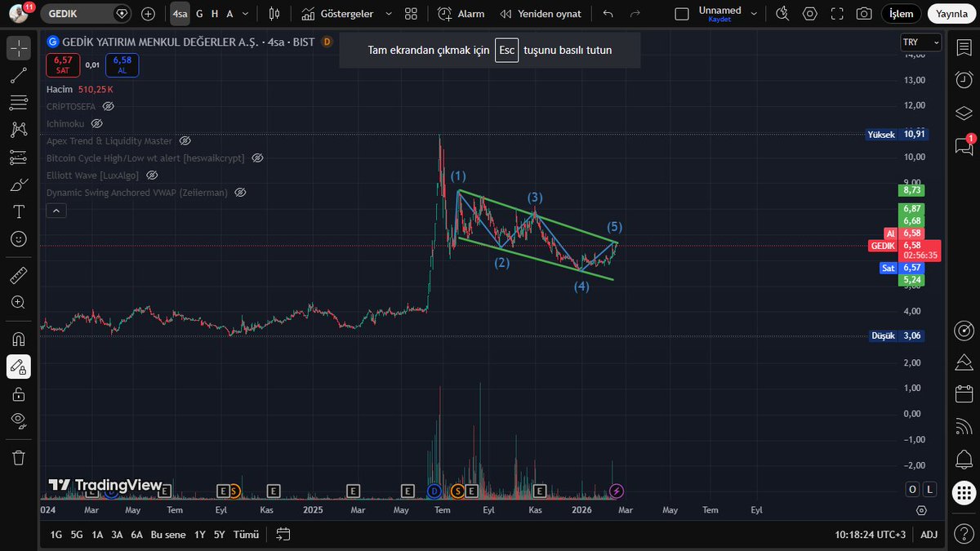The height and width of the screenshot is (551, 980).
Task: Open the user profile avatar menu
Action: click(20, 14)
